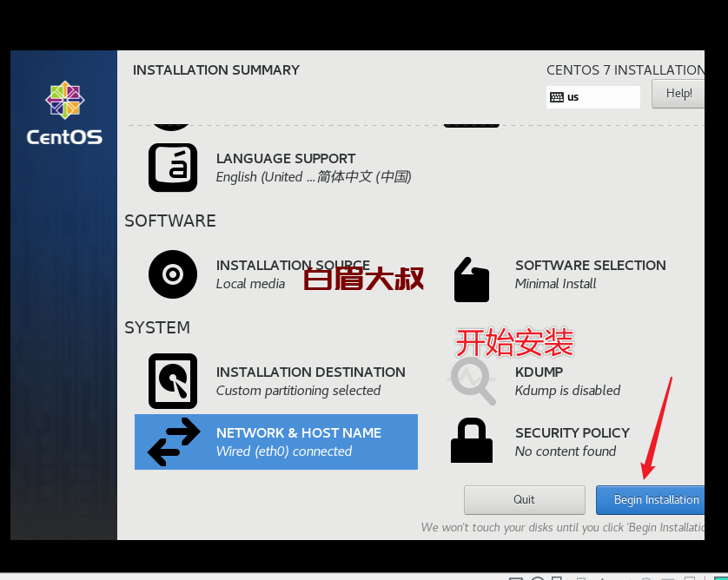The image size is (728, 580).
Task: Open LANGUAGE SUPPORT heading
Action: coord(286,159)
